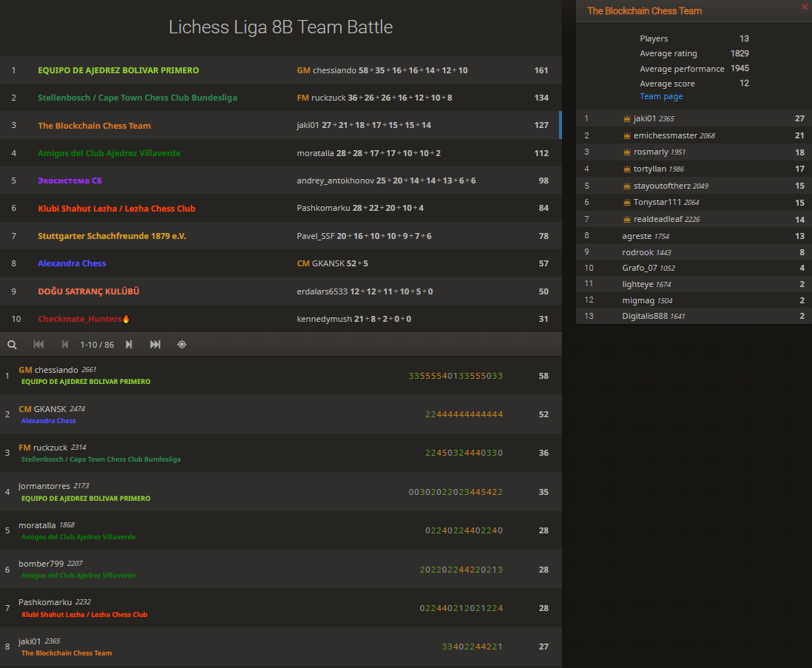The width and height of the screenshot is (812, 668).
Task: Open player bomber799 in the leaderboard
Action: coord(41,564)
